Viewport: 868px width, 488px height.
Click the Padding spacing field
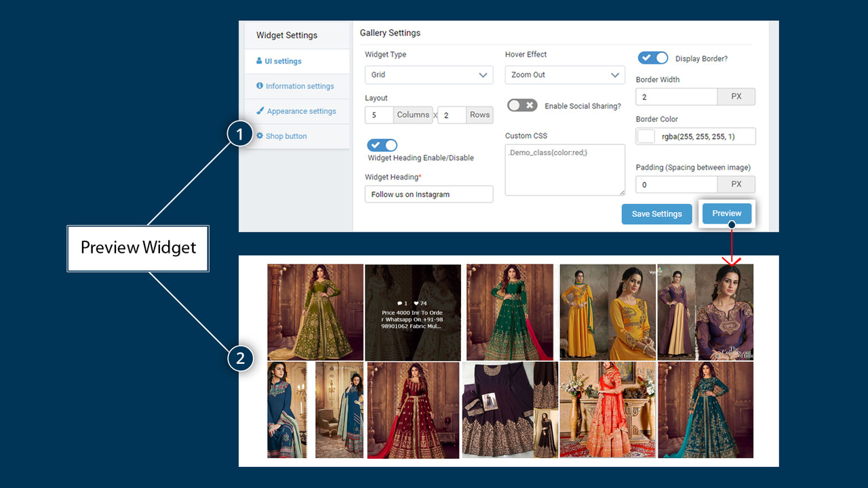(x=676, y=184)
